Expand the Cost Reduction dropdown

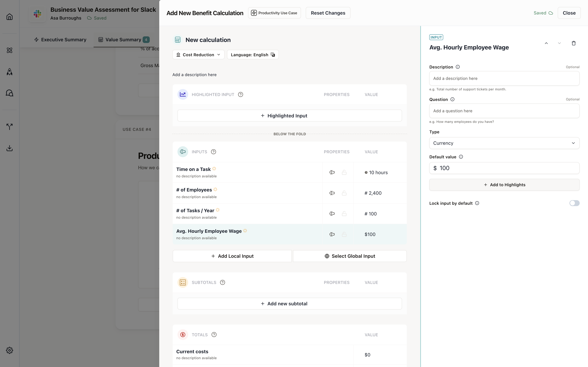tap(198, 55)
